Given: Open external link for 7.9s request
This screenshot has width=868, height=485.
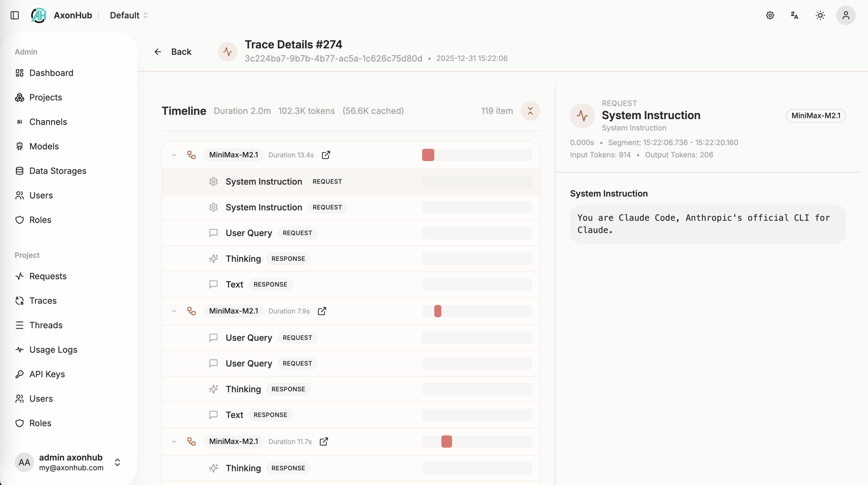Looking at the screenshot, I should (322, 311).
